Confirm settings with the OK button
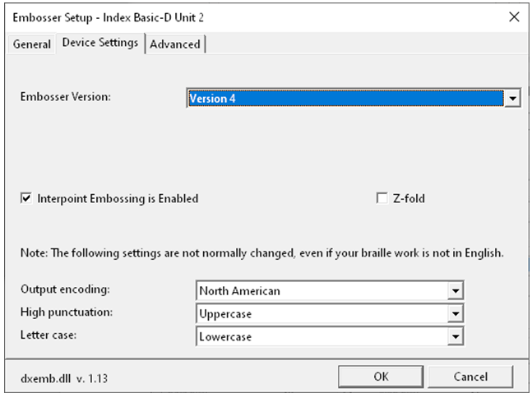This screenshot has height=398, width=532. [x=381, y=377]
